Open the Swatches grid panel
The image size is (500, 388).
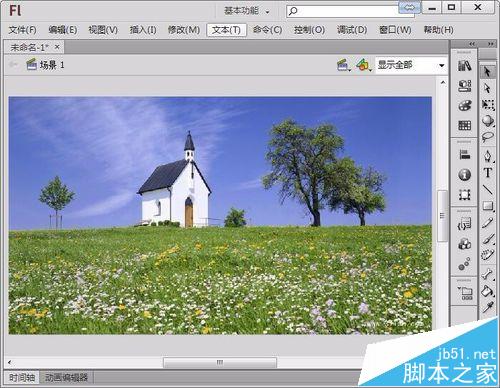point(464,125)
